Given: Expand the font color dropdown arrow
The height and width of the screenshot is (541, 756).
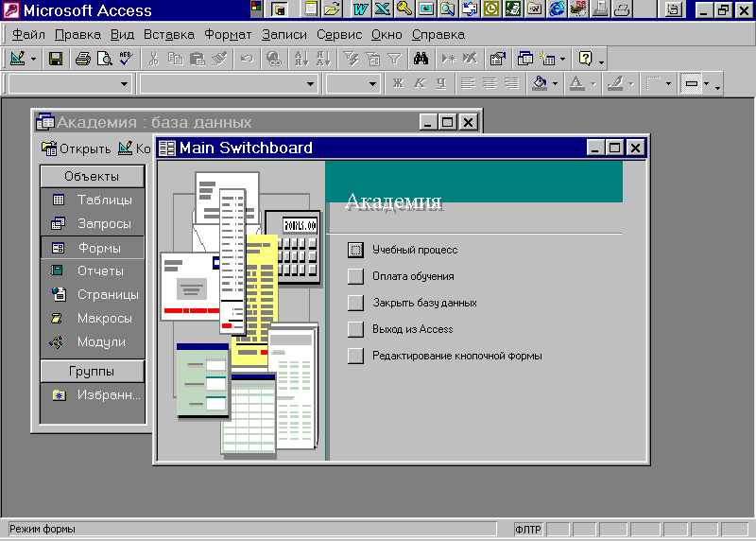Looking at the screenshot, I should click(x=593, y=84).
